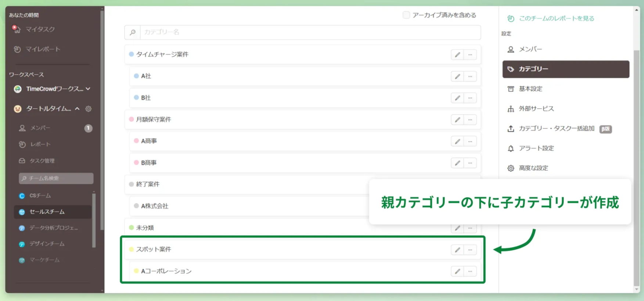The image size is (644, 301).
Task: Enable アーカイブ済みを含める checkbox
Action: click(x=406, y=15)
